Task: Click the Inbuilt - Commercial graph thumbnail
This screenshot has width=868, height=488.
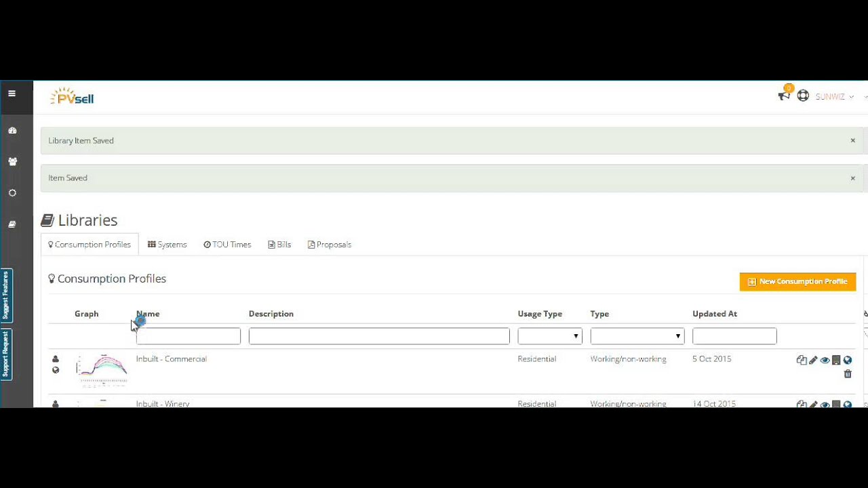Action: point(102,370)
